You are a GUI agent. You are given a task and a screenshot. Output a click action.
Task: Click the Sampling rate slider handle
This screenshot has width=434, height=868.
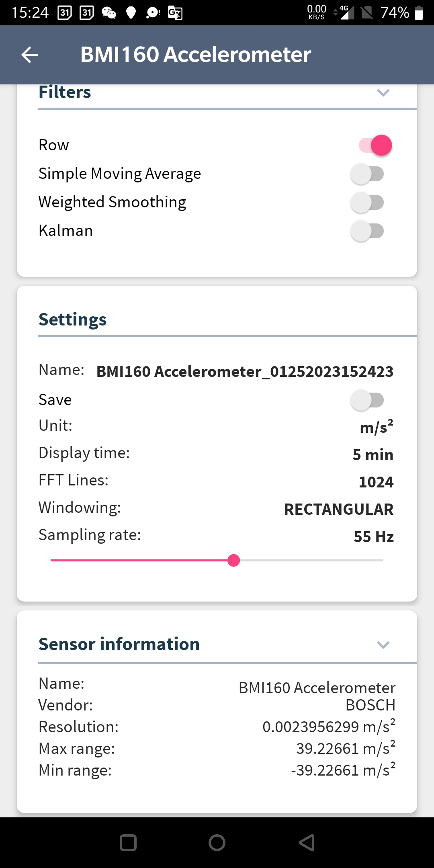233,560
